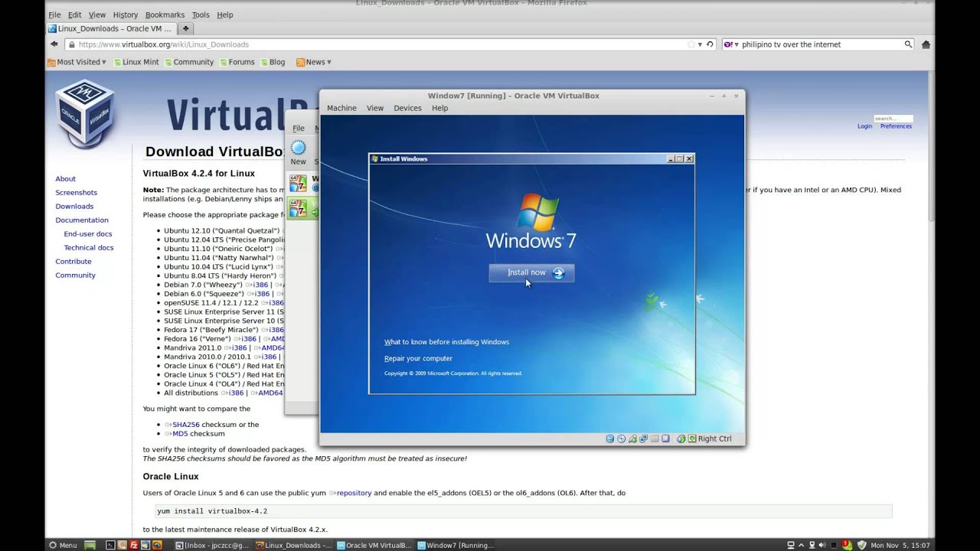Open Machine menu in VM window
The image size is (980, 551).
click(341, 108)
